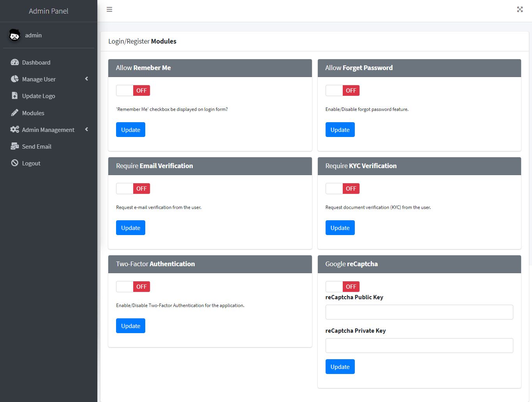Viewport: 532px width, 402px height.
Task: Click Update under Require KYC Verification
Action: (x=340, y=228)
